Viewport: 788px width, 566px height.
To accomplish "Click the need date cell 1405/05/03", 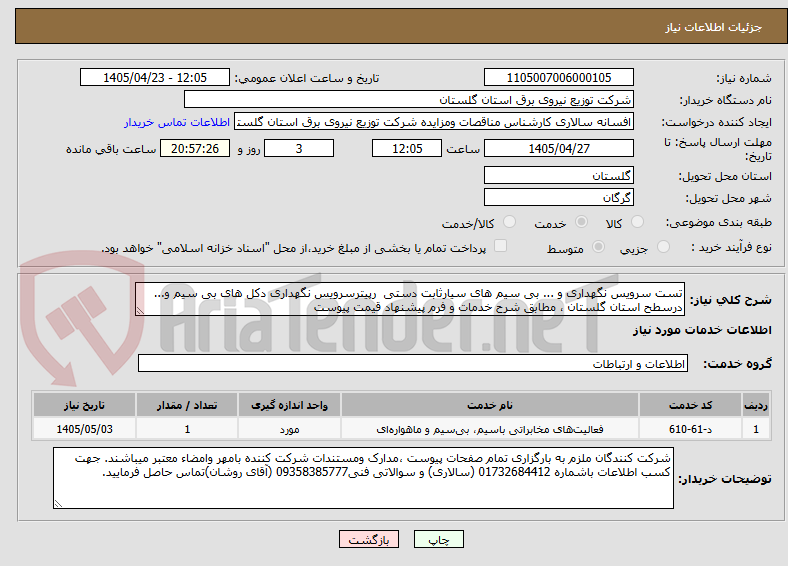I will 84,429.
